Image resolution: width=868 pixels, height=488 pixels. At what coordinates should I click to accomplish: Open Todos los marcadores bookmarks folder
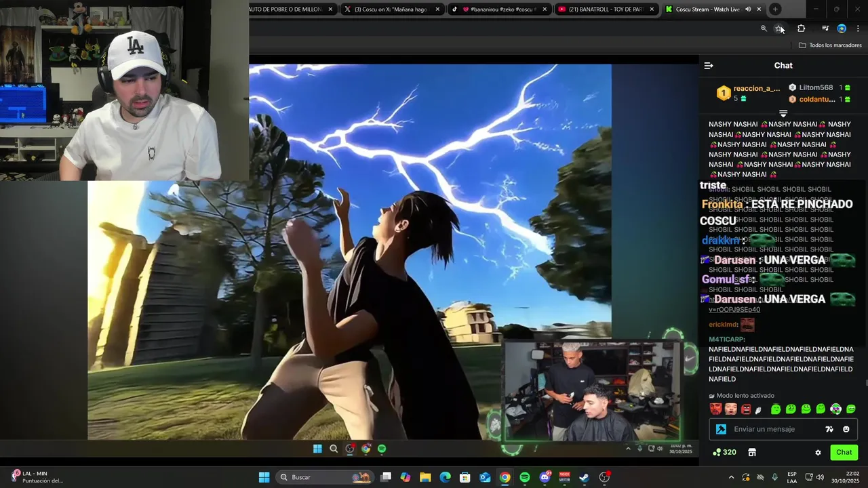830,45
